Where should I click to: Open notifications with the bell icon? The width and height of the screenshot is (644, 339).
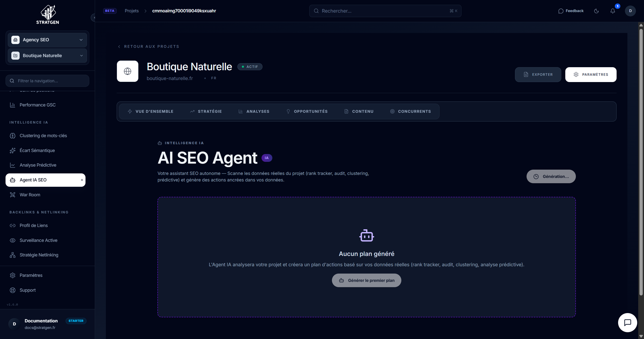pyautogui.click(x=613, y=11)
